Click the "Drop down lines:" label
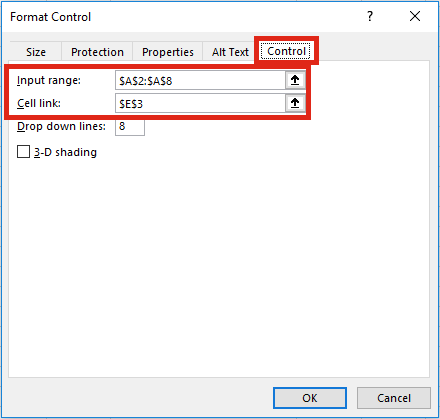The width and height of the screenshot is (440, 419). tap(61, 126)
